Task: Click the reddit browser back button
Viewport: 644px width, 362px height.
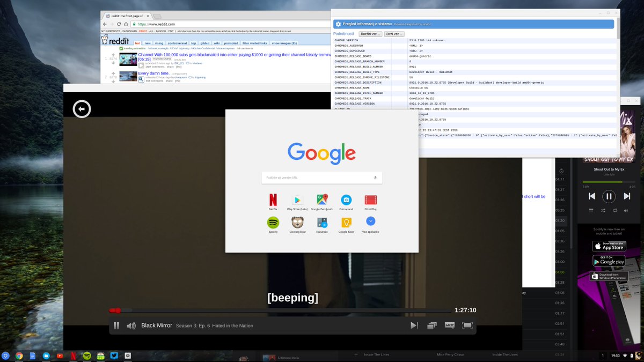Action: tap(105, 24)
